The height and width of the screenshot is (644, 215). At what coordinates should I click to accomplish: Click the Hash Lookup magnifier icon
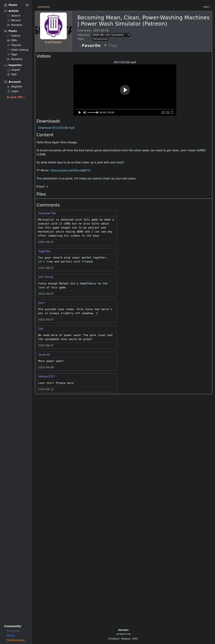(x=9, y=50)
